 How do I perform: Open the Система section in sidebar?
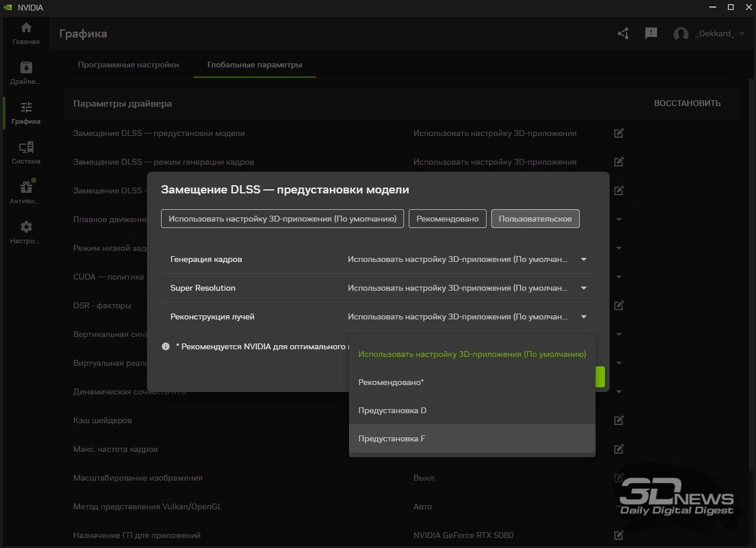click(26, 153)
